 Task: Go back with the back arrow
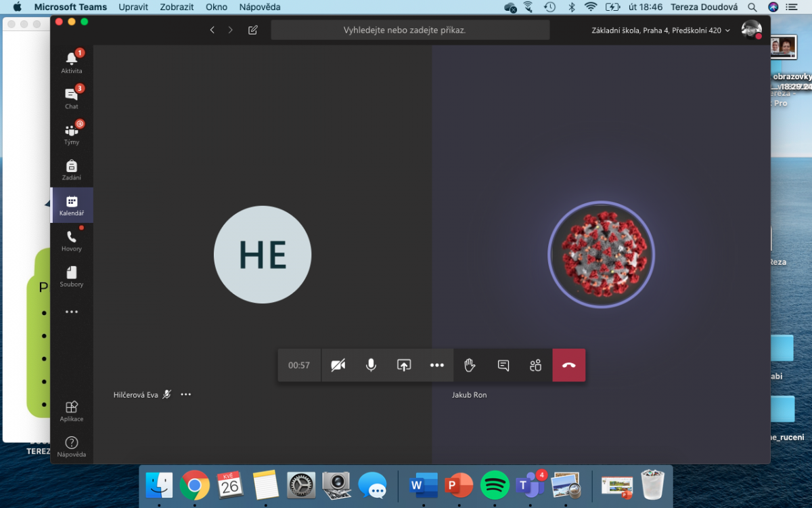coord(212,30)
